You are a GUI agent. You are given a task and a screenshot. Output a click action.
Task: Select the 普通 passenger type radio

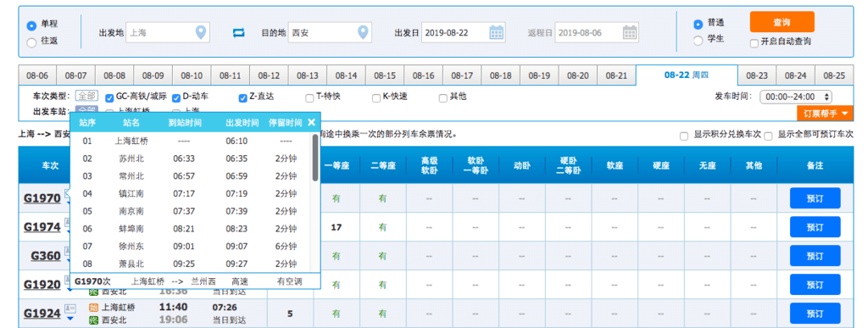click(x=698, y=25)
